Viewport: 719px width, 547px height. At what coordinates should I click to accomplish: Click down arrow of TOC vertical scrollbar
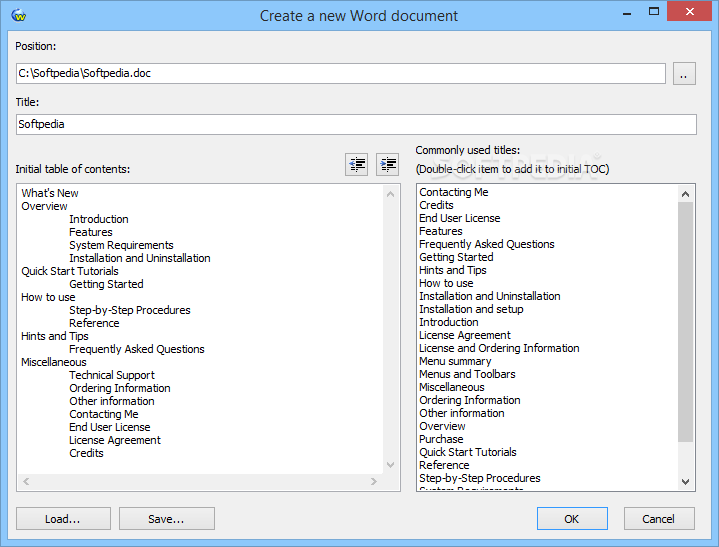point(391,465)
